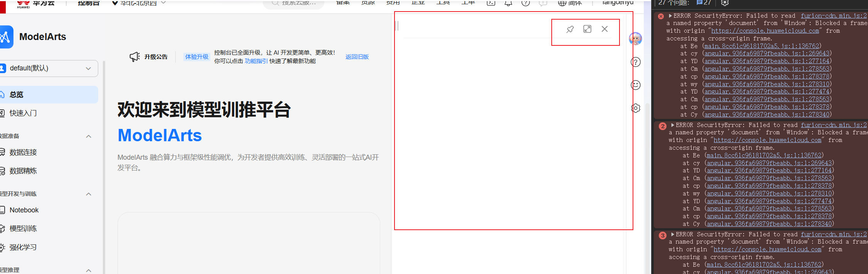Open the region dropdown chevron in header

tap(163, 2)
